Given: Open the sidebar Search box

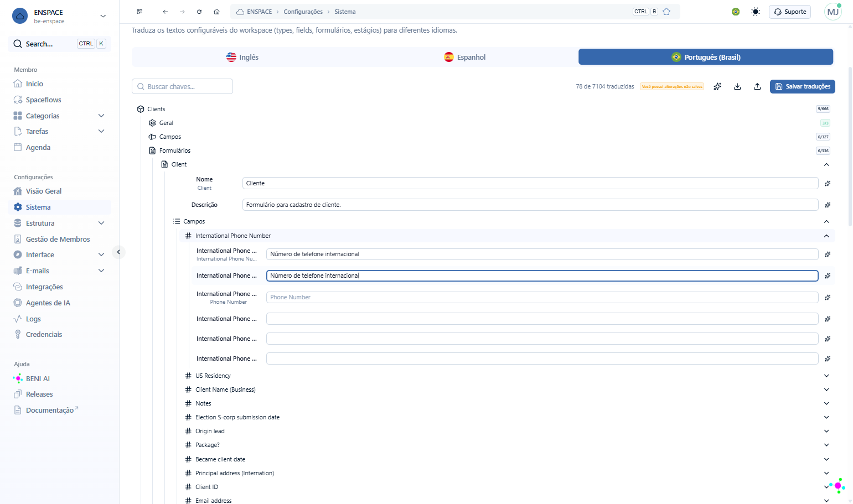Looking at the screenshot, I should 60,44.
